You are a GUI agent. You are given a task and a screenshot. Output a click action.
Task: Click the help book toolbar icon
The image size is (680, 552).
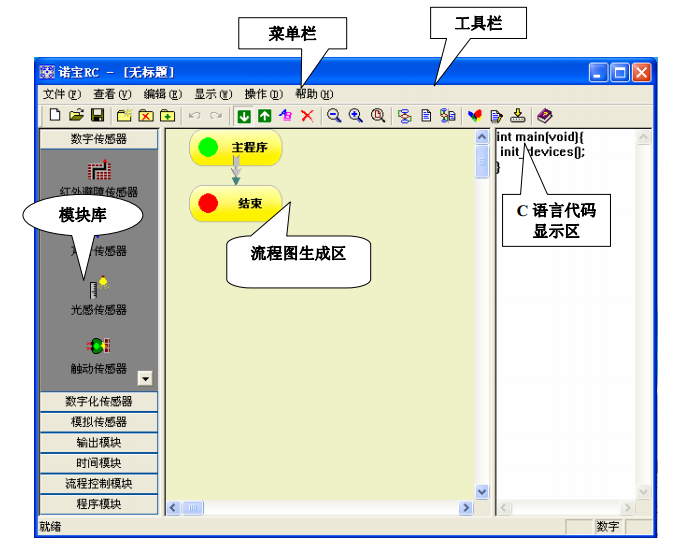pos(544,115)
